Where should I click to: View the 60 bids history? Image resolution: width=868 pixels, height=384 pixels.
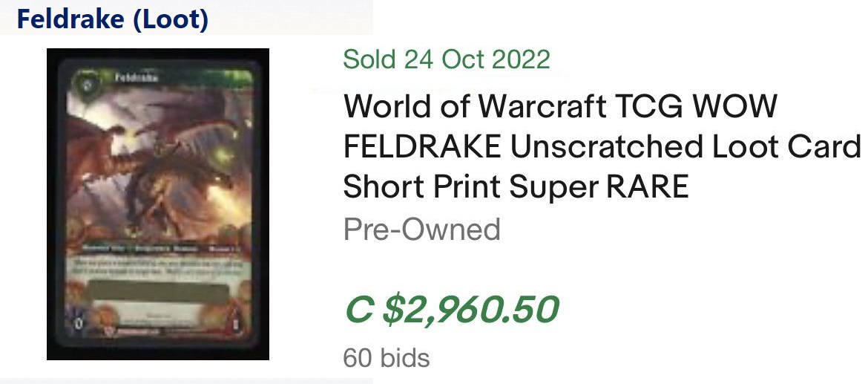386,359
